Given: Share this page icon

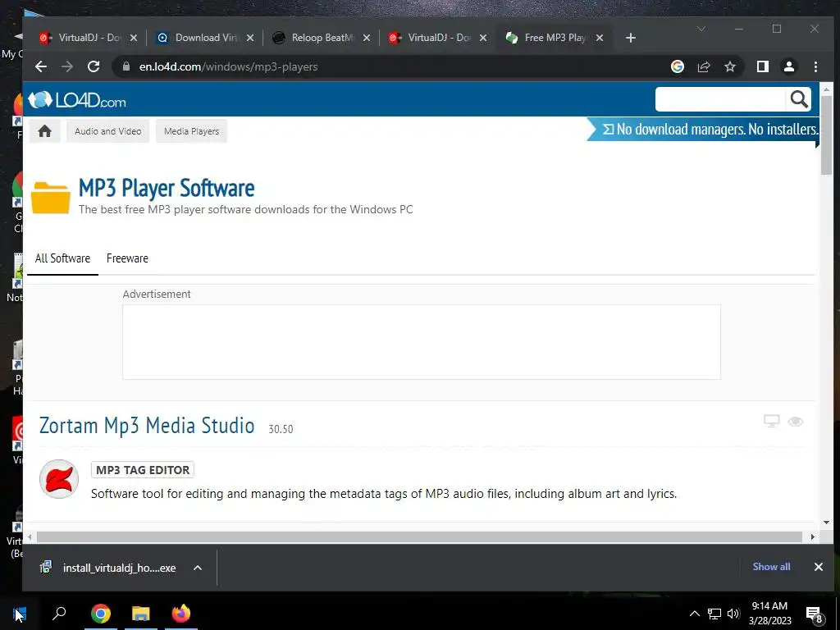Looking at the screenshot, I should pyautogui.click(x=703, y=66).
